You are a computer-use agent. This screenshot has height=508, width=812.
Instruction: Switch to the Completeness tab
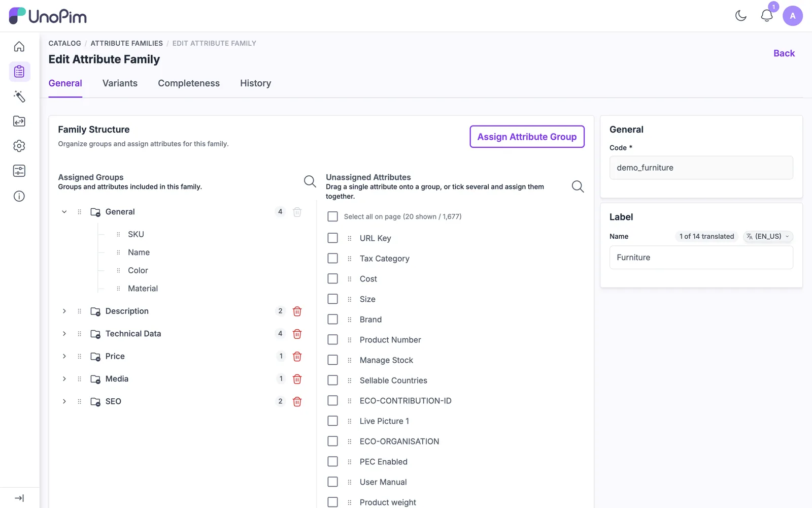189,83
